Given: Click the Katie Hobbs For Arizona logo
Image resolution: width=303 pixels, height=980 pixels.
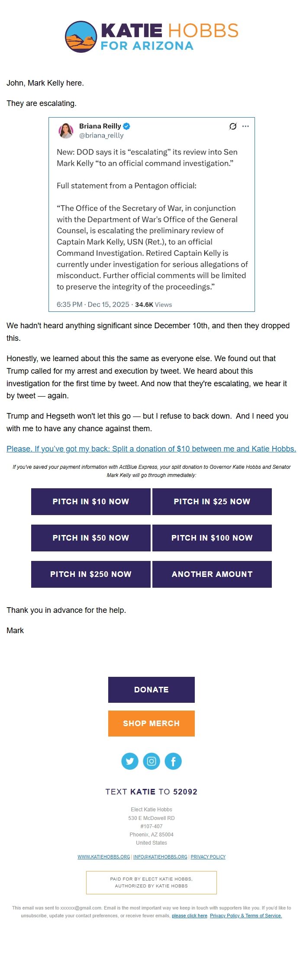Looking at the screenshot, I should coord(151,37).
